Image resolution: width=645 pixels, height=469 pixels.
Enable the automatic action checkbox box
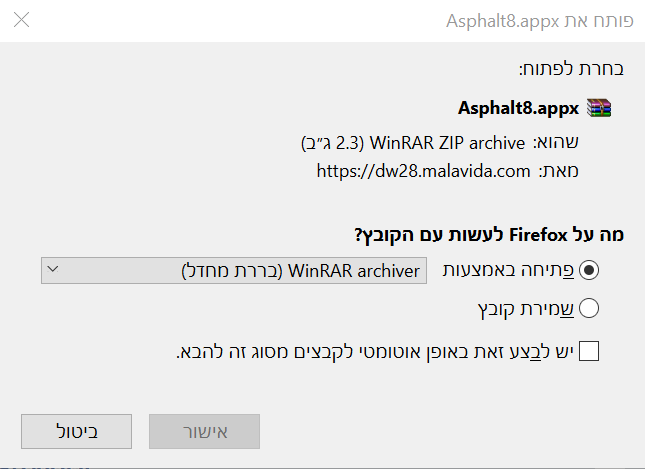[590, 351]
